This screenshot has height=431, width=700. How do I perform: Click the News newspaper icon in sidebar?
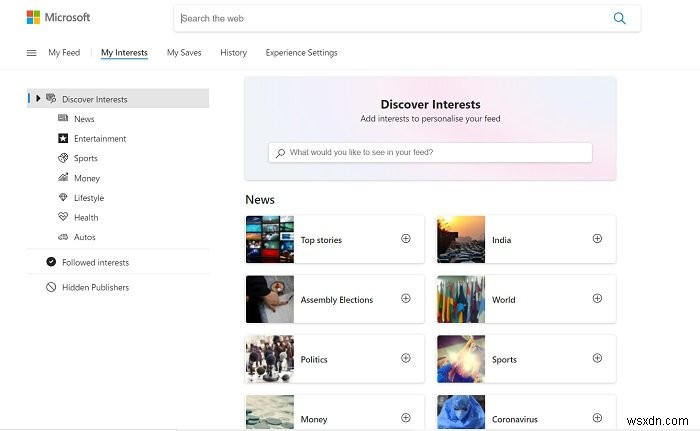(63, 118)
